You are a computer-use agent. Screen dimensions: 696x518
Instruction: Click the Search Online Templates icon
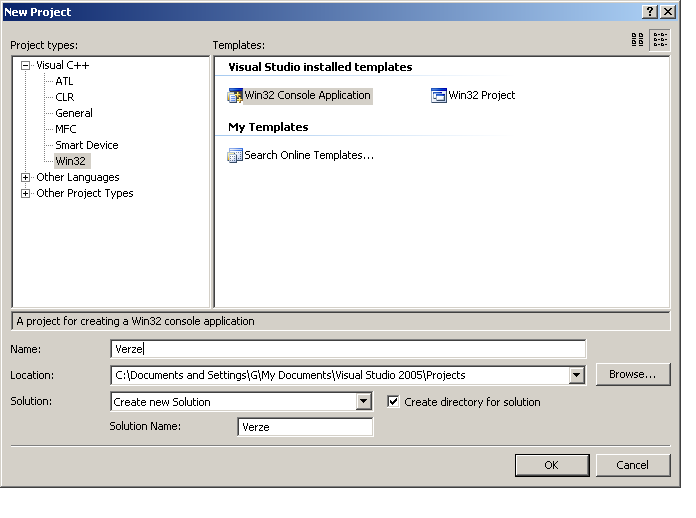[235, 155]
